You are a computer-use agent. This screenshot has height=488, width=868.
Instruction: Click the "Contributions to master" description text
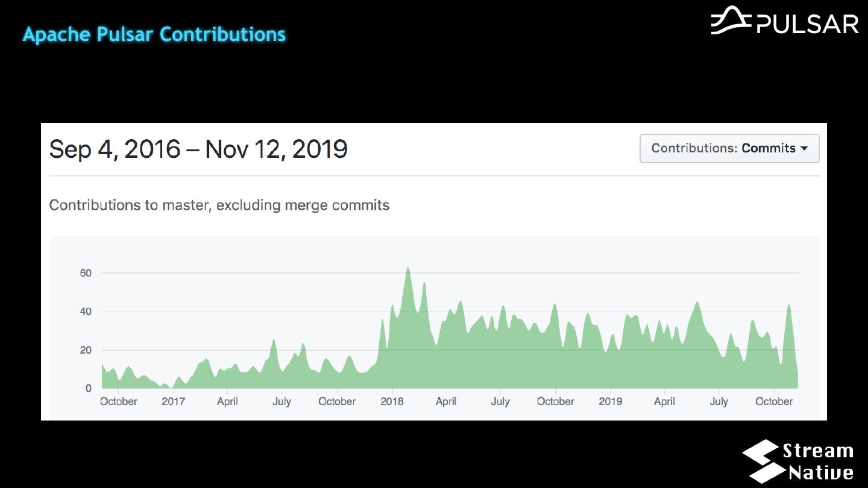pyautogui.click(x=219, y=205)
